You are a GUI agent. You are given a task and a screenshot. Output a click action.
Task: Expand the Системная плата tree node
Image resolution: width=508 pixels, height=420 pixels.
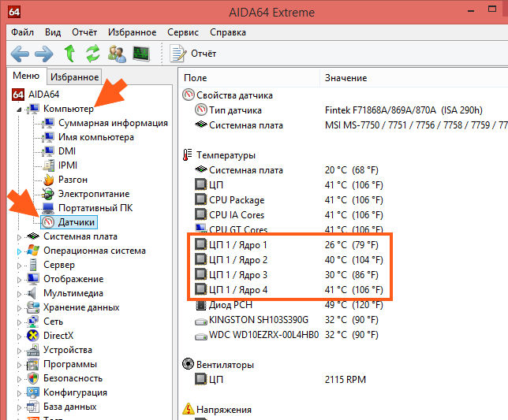point(19,237)
